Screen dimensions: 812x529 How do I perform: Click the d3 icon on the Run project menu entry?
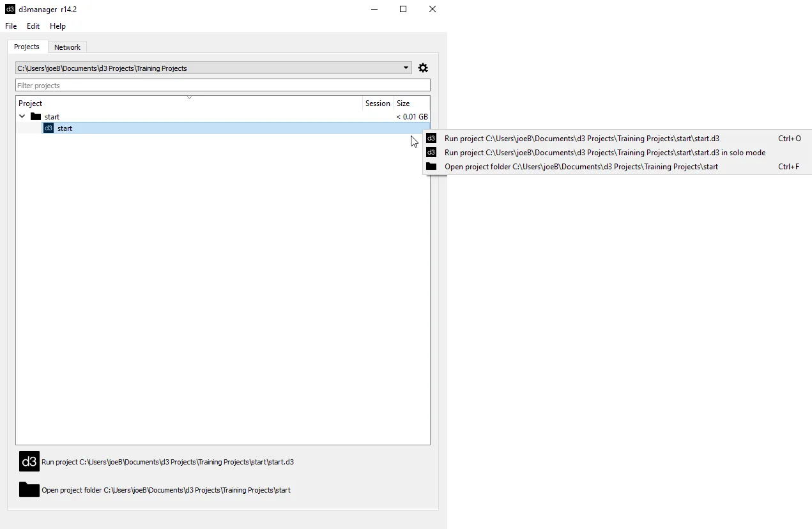point(431,138)
